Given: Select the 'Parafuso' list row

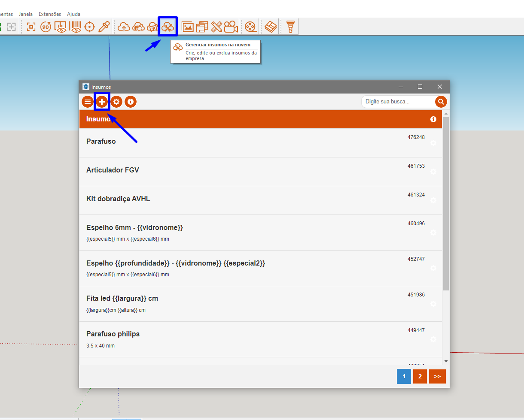Looking at the screenshot, I should coord(261,143).
